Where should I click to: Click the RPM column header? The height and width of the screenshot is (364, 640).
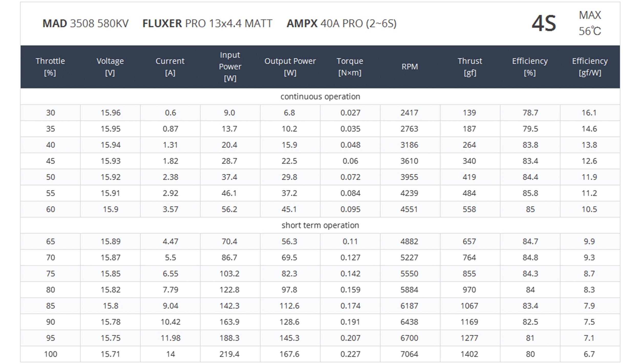click(410, 67)
